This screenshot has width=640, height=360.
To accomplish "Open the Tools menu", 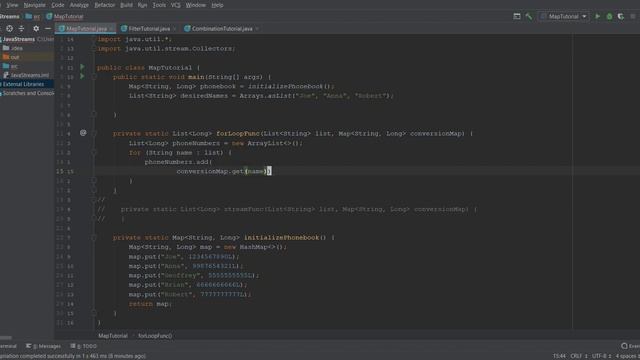I will coord(159,5).
